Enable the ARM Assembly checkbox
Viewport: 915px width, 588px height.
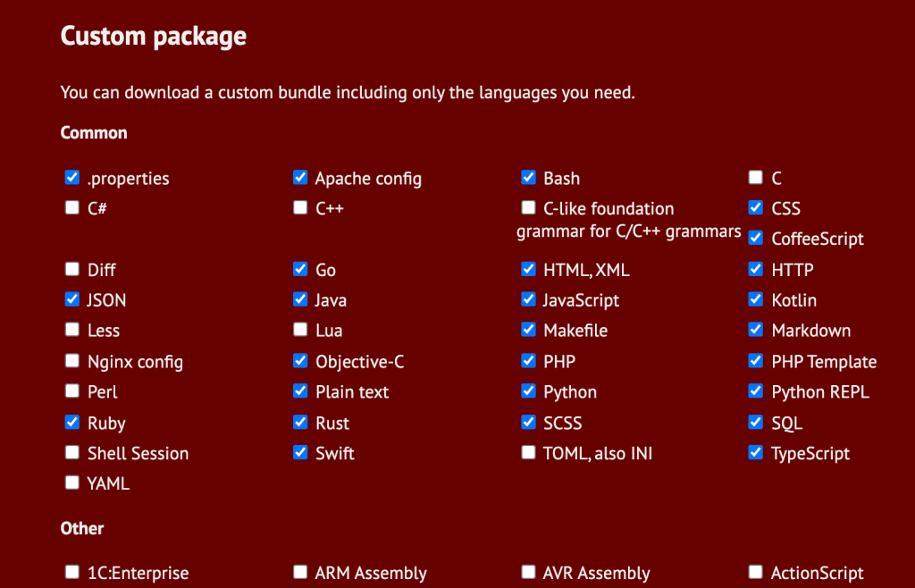(x=300, y=572)
